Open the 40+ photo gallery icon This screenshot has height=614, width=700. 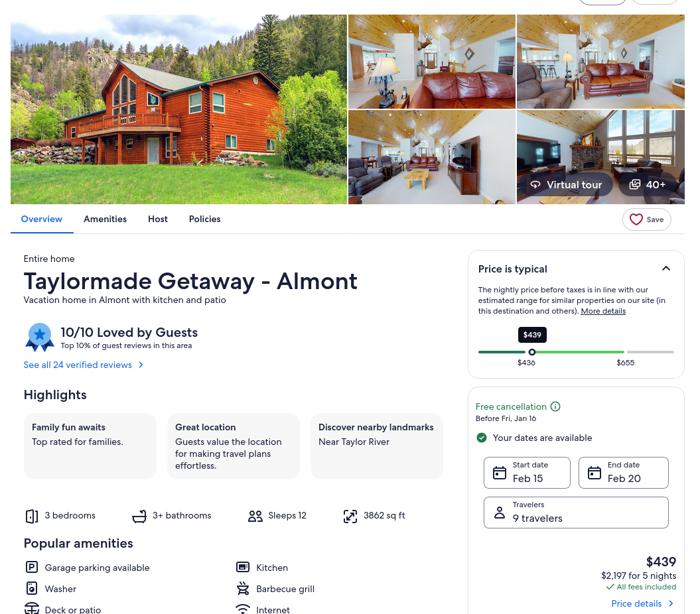coord(635,185)
